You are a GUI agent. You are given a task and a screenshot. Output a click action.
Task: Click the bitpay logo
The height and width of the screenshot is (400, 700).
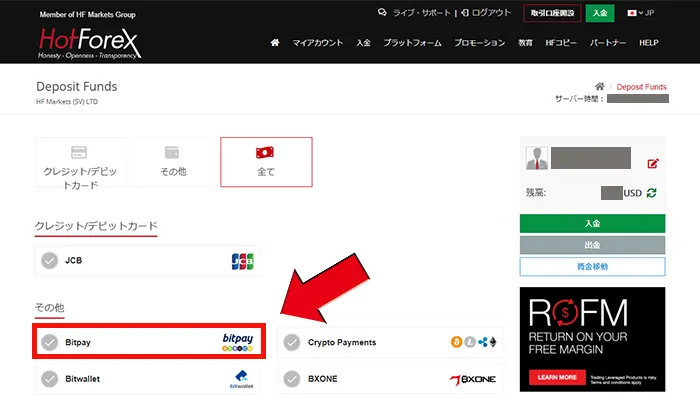[x=238, y=342]
